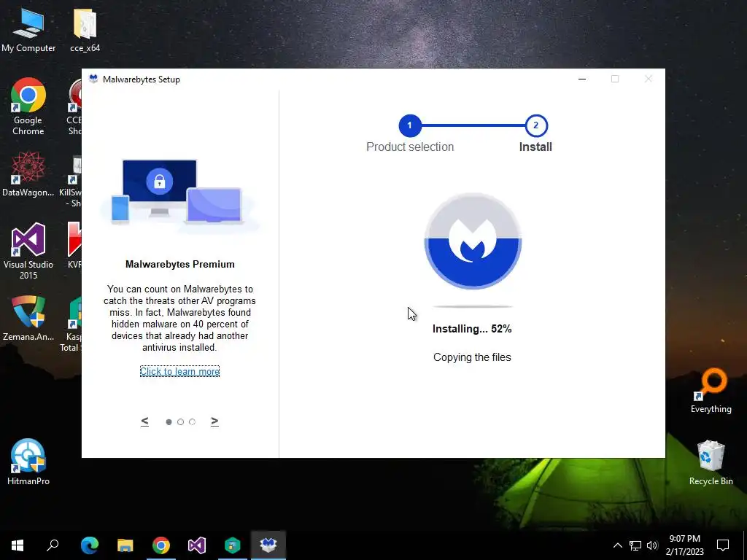Image resolution: width=747 pixels, height=560 pixels.
Task: Go to previous slide with the left arrow
Action: click(x=145, y=421)
